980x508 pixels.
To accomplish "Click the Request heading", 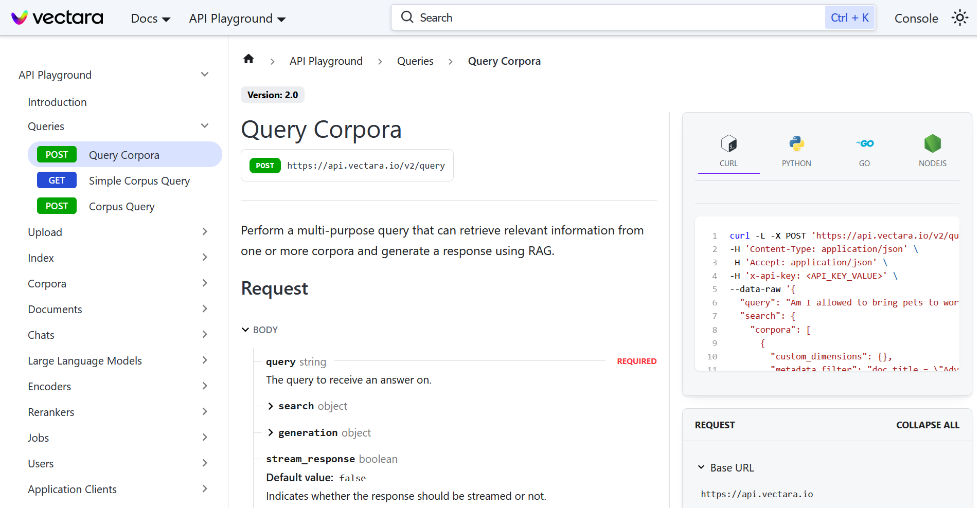I will pos(274,288).
